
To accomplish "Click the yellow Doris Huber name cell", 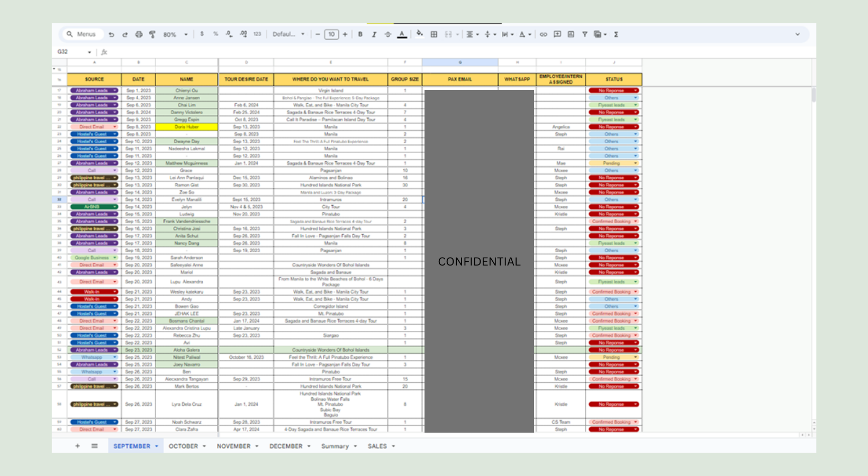I will (186, 127).
